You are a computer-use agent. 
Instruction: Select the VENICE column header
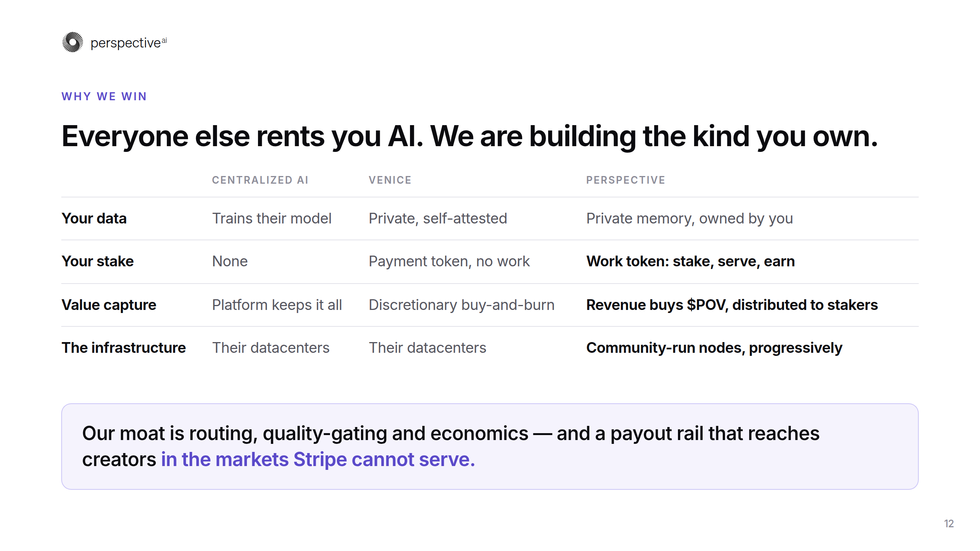click(390, 180)
